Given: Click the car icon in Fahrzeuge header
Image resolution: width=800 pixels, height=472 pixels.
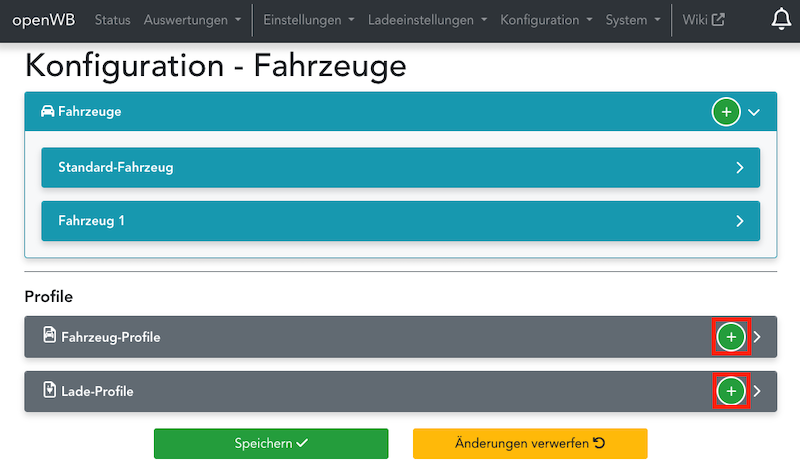Looking at the screenshot, I should [47, 112].
